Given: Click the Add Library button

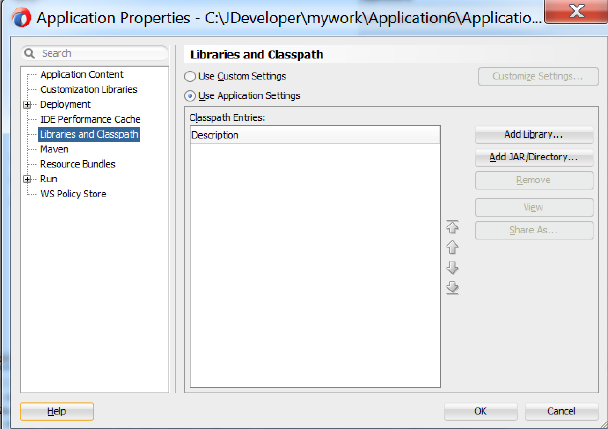Looking at the screenshot, I should click(x=534, y=135).
